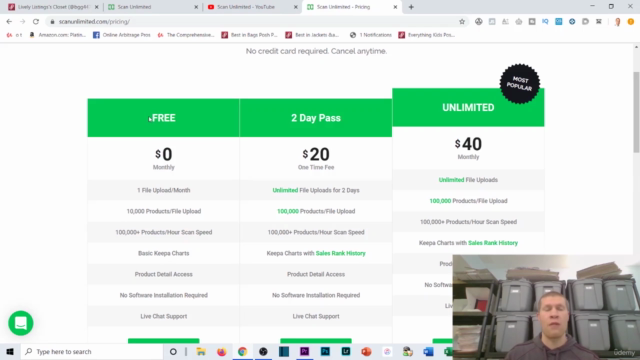Click '10,000 Products/File Upload' text
The width and height of the screenshot is (640, 360).
(x=164, y=211)
